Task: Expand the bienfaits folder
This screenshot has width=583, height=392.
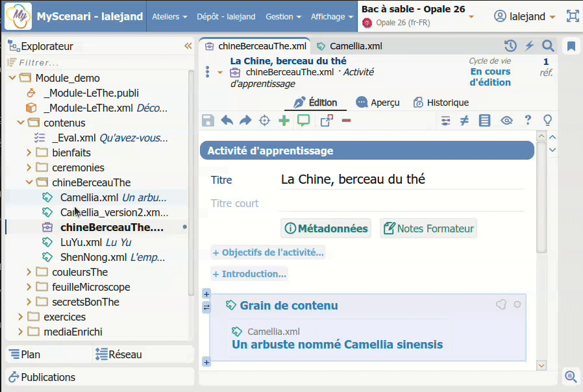Action: [29, 153]
